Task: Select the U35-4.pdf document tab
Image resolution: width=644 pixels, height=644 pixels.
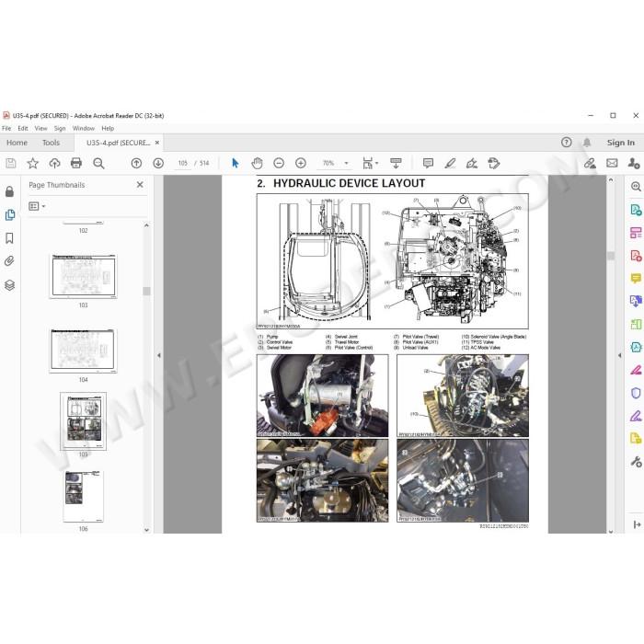Action: coord(119,143)
